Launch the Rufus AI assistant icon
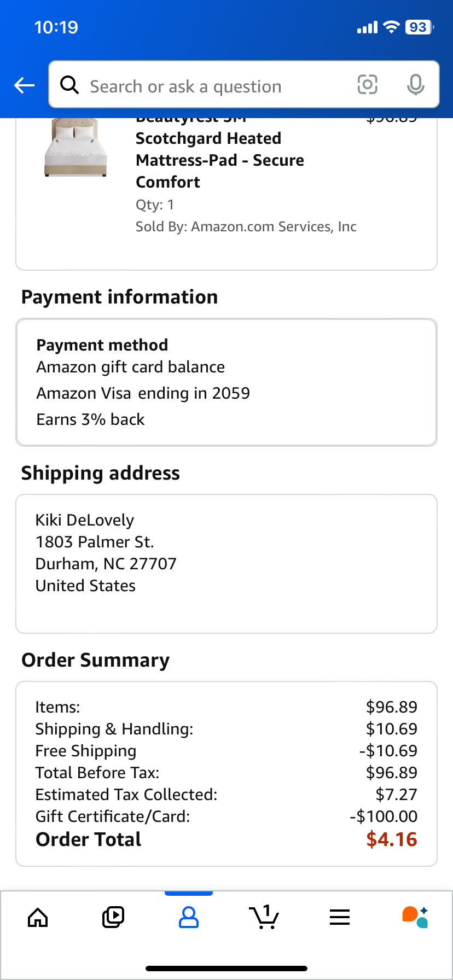453x980 pixels. [415, 917]
